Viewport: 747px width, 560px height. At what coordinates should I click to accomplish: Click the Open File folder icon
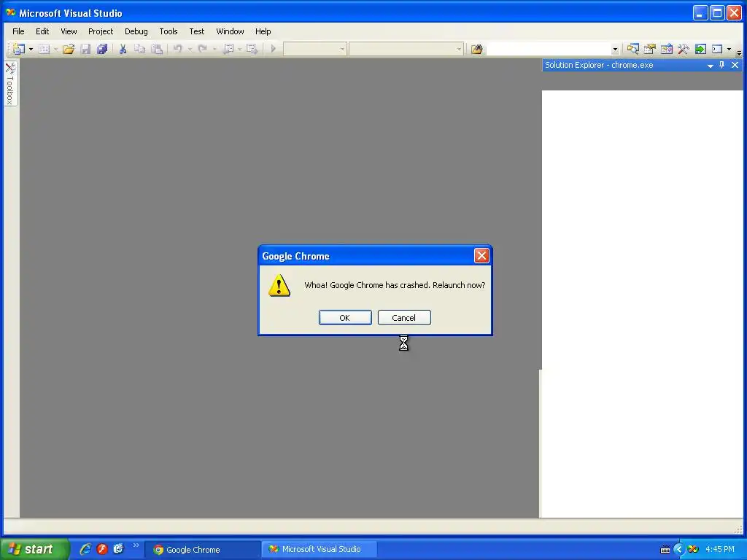[x=69, y=49]
